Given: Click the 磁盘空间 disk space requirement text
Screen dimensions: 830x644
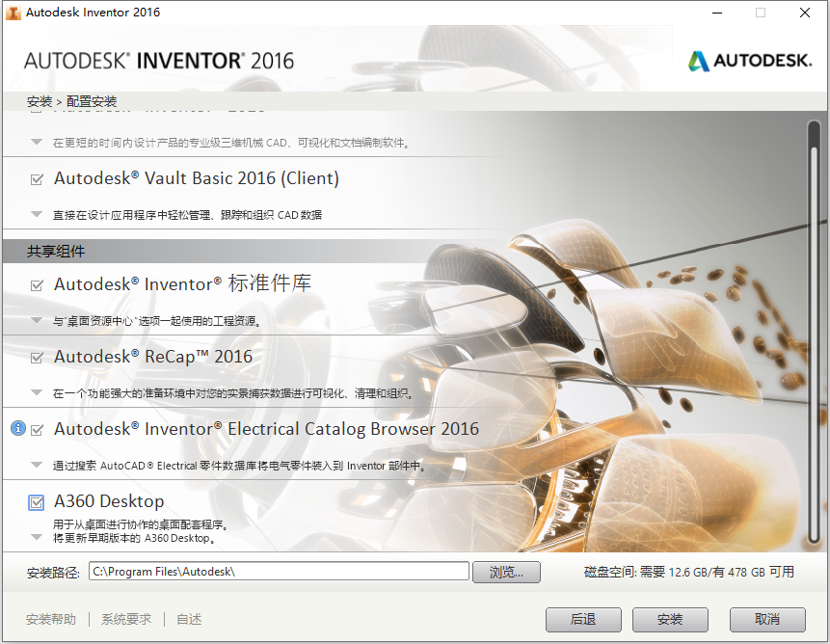Looking at the screenshot, I should pyautogui.click(x=688, y=572).
